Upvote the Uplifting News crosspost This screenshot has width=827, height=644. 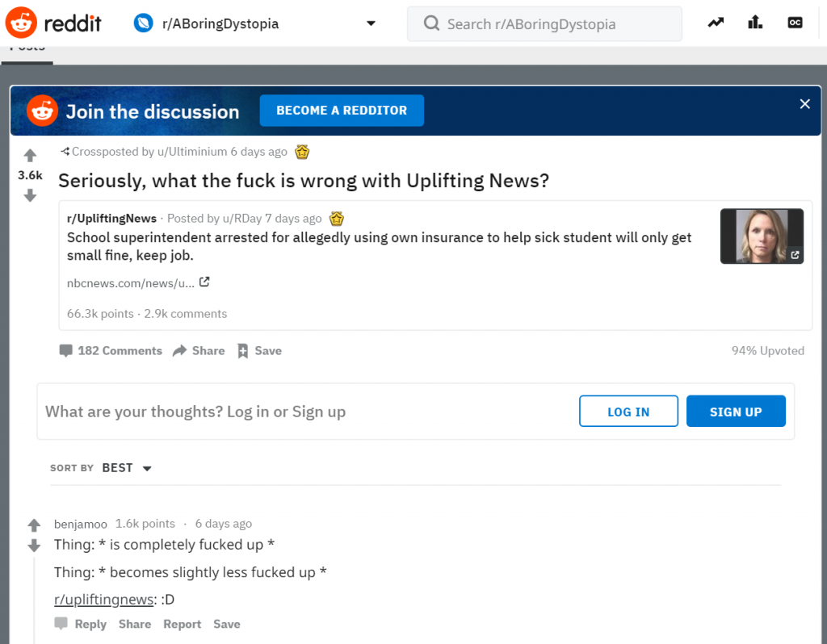(x=30, y=156)
